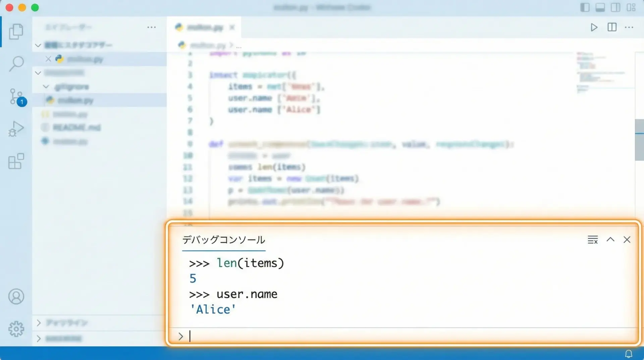Click the debug console input field
This screenshot has height=360, width=644.
click(402, 336)
